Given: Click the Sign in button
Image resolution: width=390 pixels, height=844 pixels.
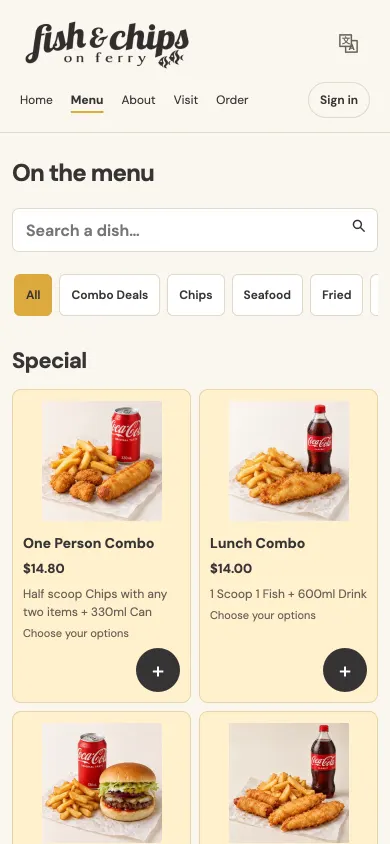Looking at the screenshot, I should coord(339,100).
